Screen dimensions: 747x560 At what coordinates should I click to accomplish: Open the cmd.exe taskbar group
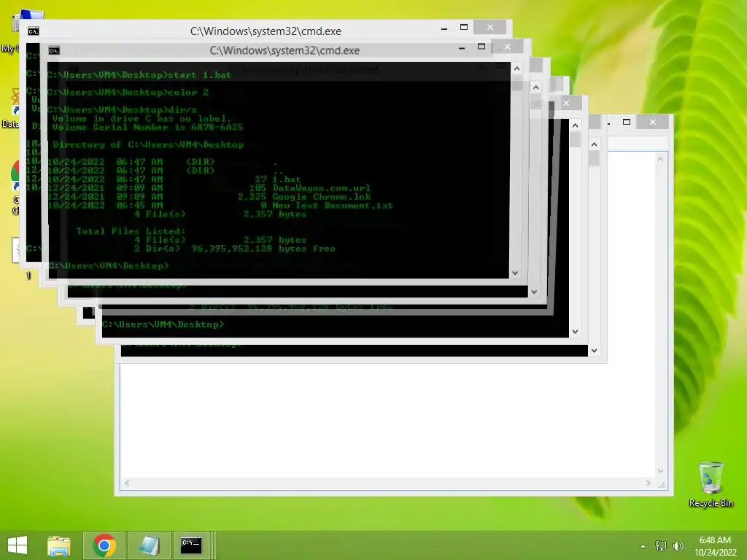coord(193,545)
